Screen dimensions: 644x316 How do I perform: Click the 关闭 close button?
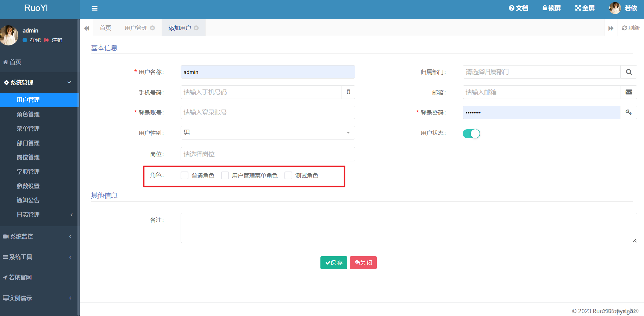point(363,262)
